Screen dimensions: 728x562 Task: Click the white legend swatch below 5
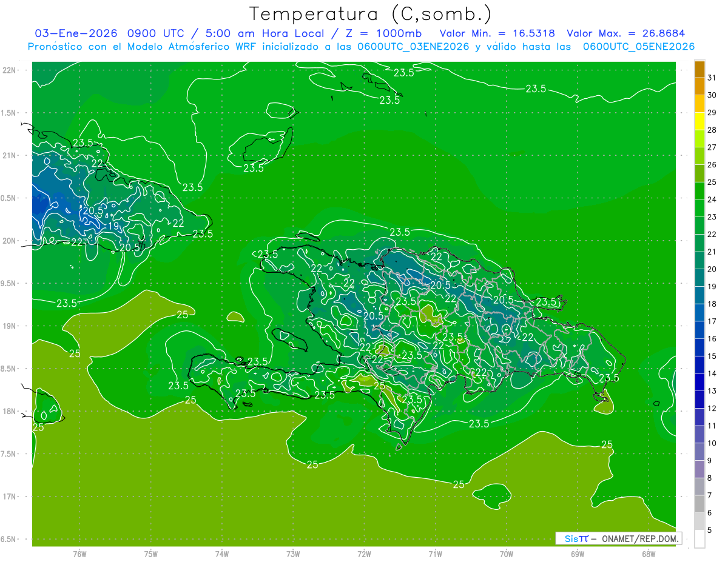click(699, 539)
